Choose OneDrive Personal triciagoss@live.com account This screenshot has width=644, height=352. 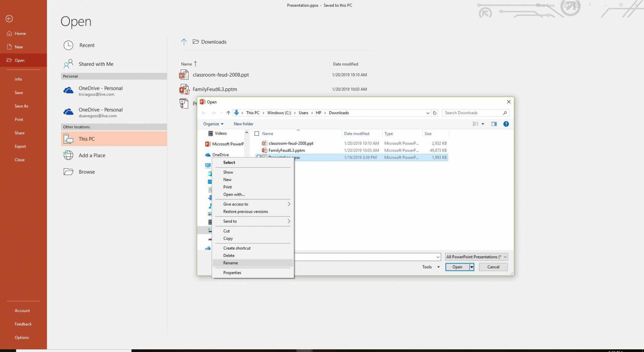coord(93,91)
